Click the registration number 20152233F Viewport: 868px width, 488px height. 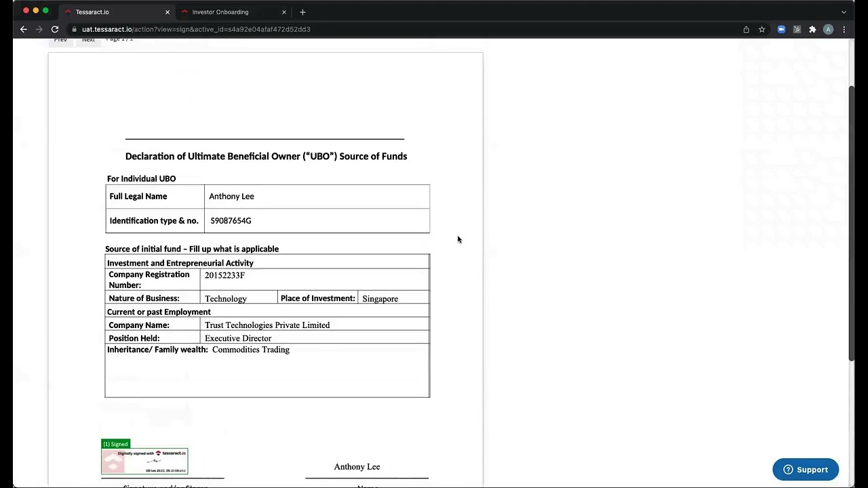224,275
